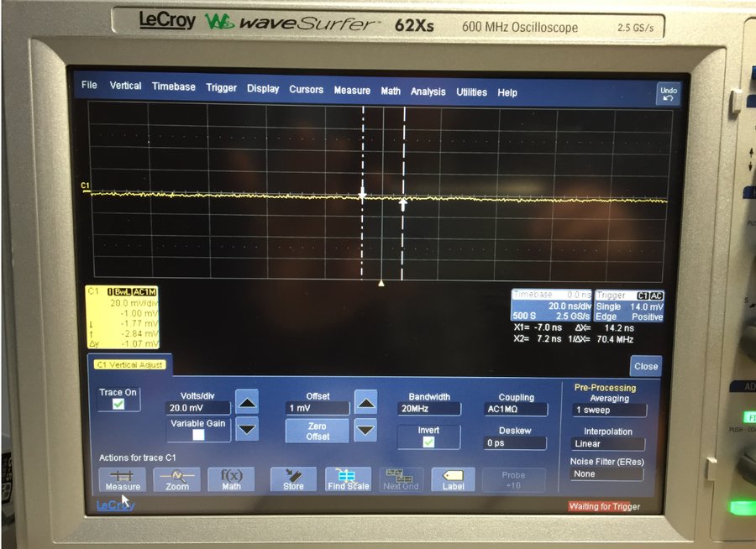Click the Timebase descriptor box

click(551, 305)
